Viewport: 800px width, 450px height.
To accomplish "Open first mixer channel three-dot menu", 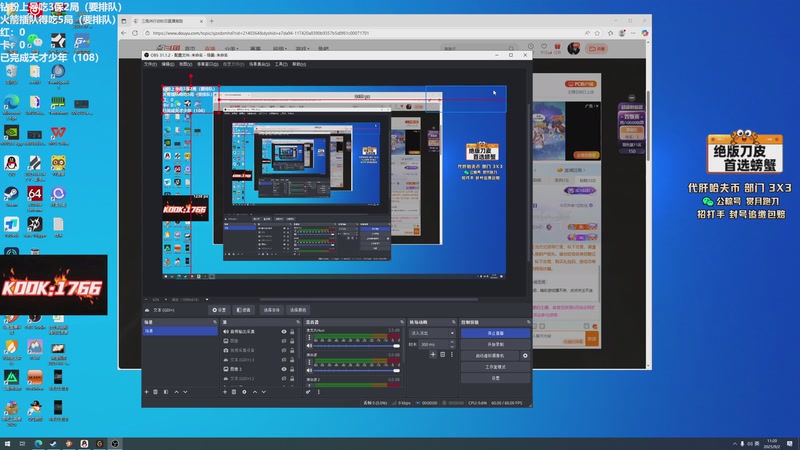I will click(309, 338).
